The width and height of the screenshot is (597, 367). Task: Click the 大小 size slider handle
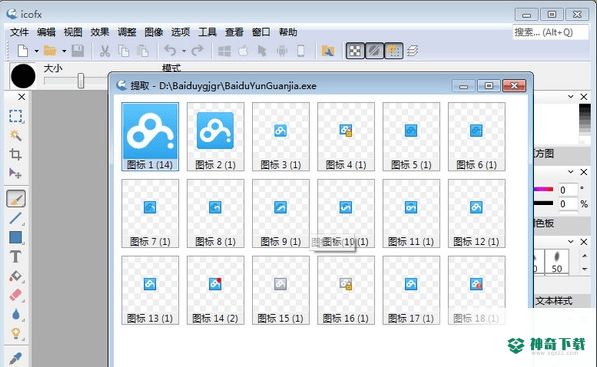tap(81, 80)
